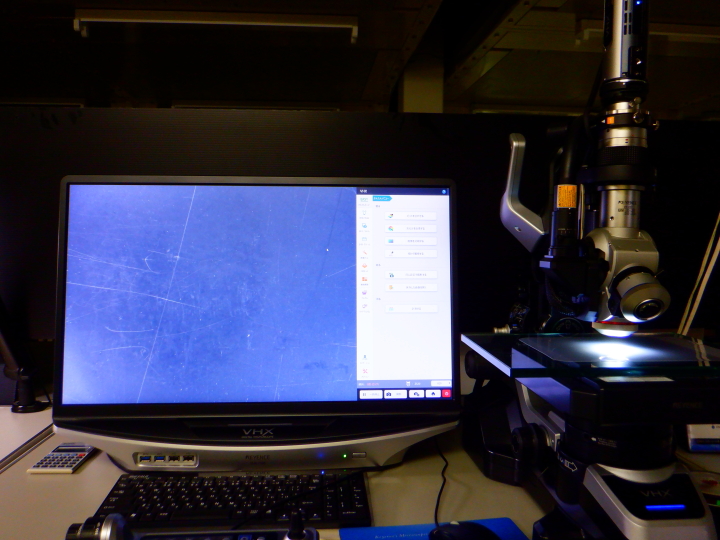The width and height of the screenshot is (720, 540).
Task: Open the orange 3D layers sidebar icon
Action: pos(365,266)
